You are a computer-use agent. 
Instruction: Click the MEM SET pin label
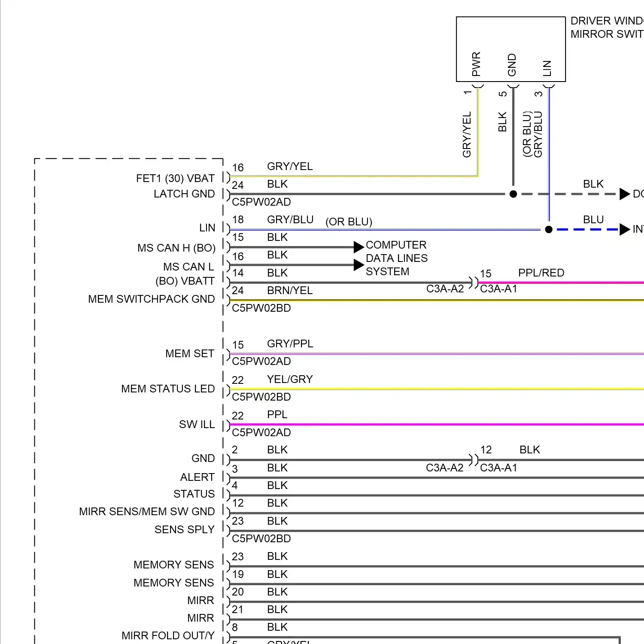click(189, 353)
